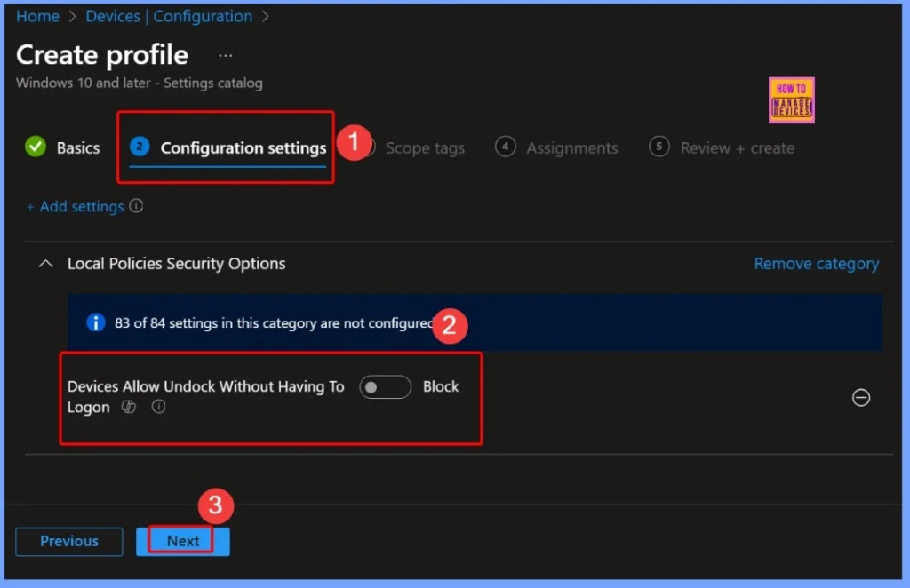Collapse the Local Policies Security Options section
The width and height of the screenshot is (910, 588).
pyautogui.click(x=45, y=264)
